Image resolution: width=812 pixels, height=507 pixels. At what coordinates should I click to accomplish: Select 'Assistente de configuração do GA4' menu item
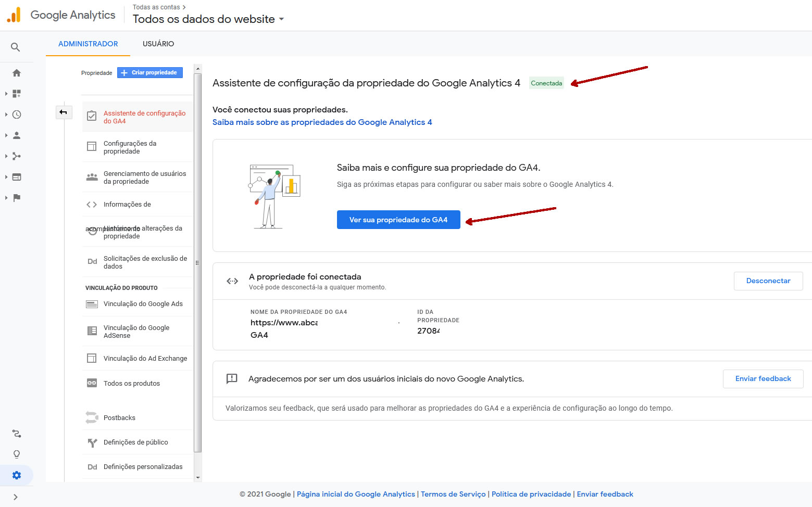pos(138,117)
